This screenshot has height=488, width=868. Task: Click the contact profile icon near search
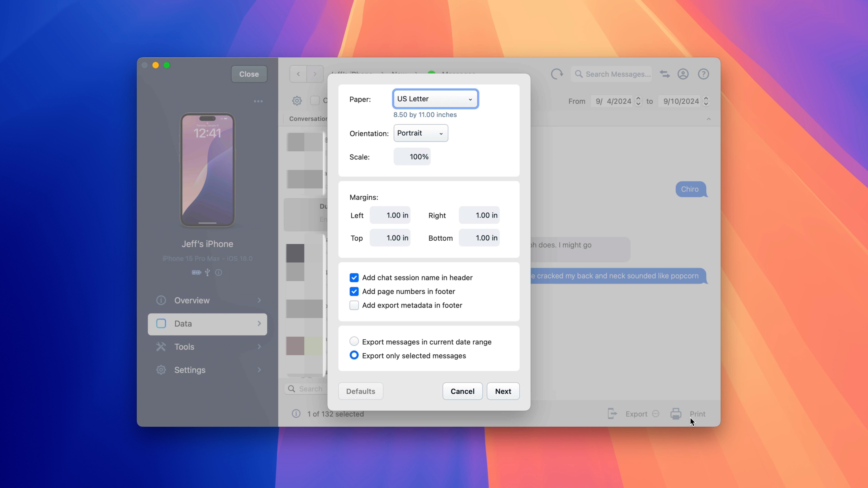coord(683,74)
